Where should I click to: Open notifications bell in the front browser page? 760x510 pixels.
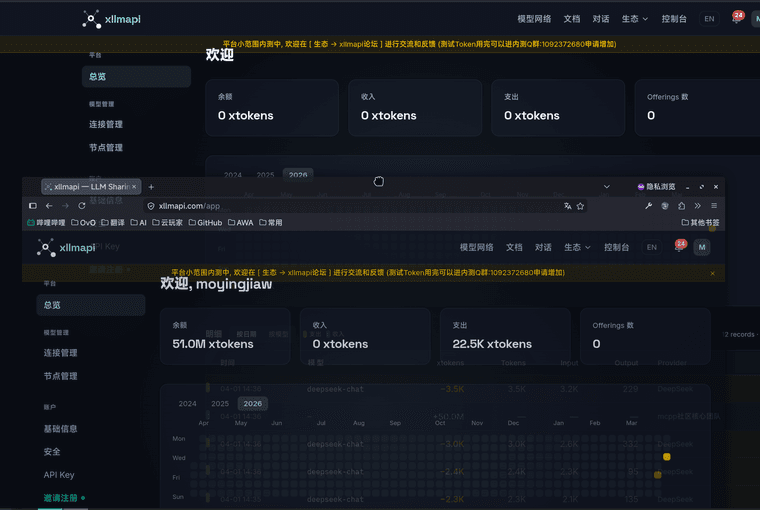point(680,246)
